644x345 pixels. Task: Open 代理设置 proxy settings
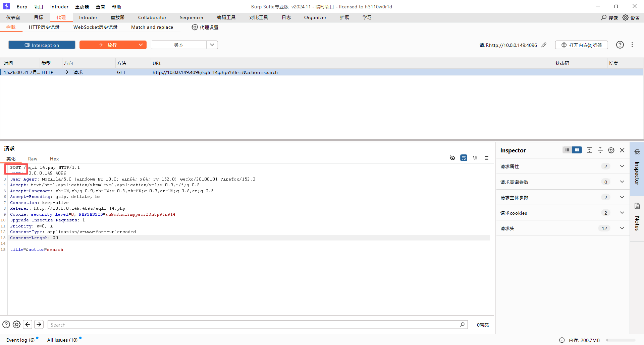click(205, 27)
